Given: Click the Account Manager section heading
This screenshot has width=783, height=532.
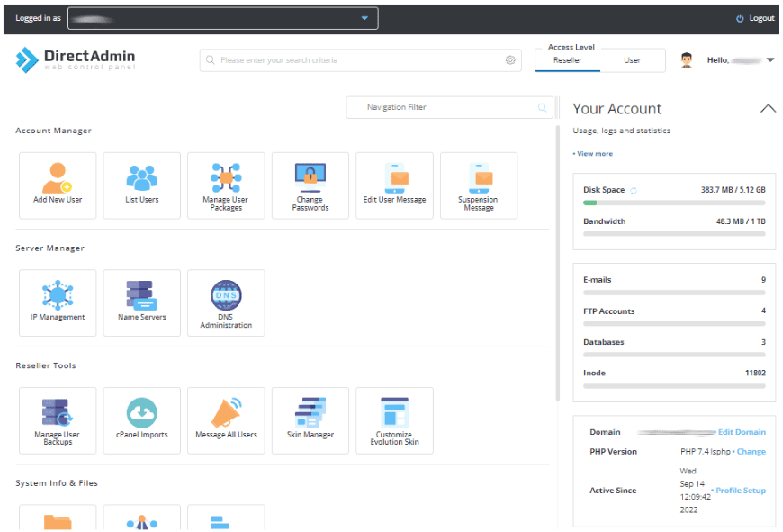Looking at the screenshot, I should (x=53, y=131).
